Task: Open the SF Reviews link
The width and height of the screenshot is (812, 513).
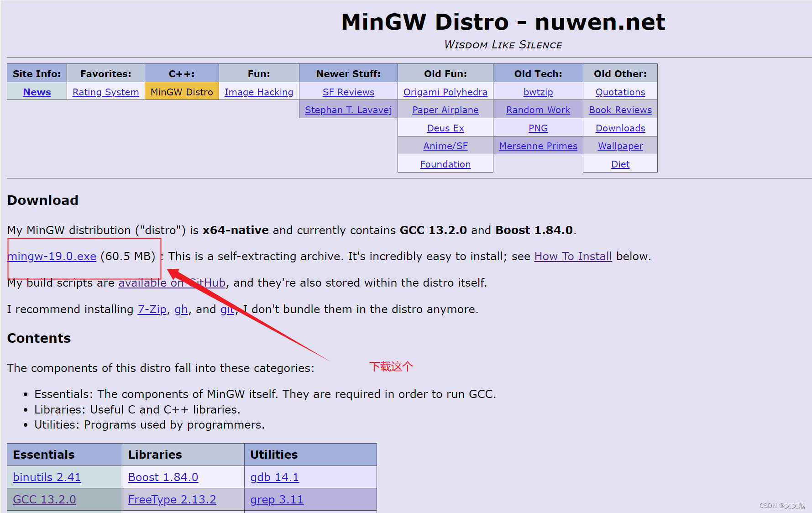Action: pyautogui.click(x=348, y=92)
